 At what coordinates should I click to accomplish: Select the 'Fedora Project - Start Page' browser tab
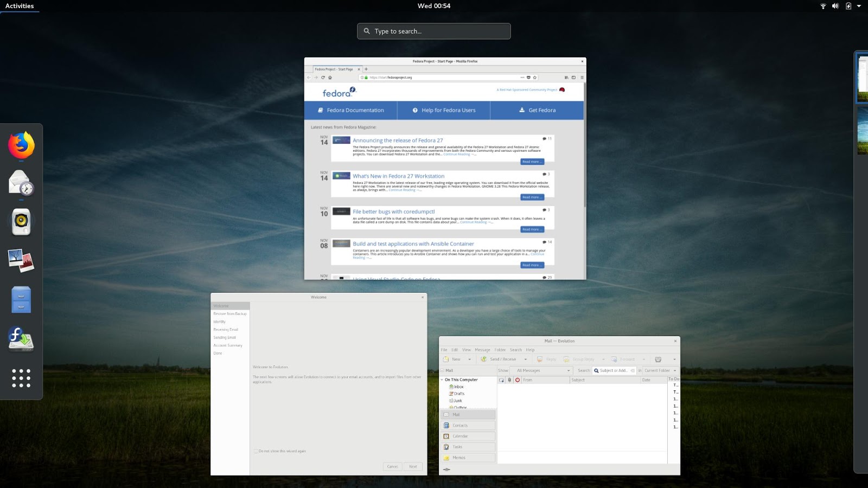pos(333,69)
